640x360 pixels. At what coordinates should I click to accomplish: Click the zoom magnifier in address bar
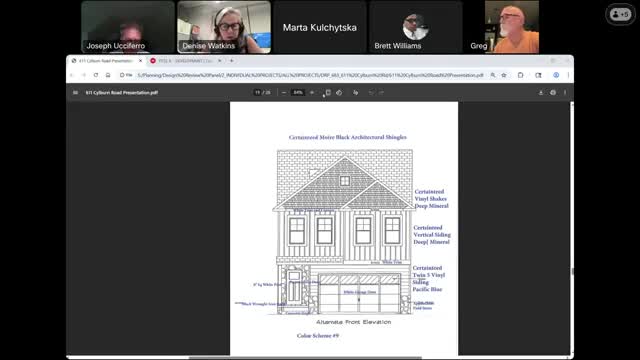click(493, 75)
